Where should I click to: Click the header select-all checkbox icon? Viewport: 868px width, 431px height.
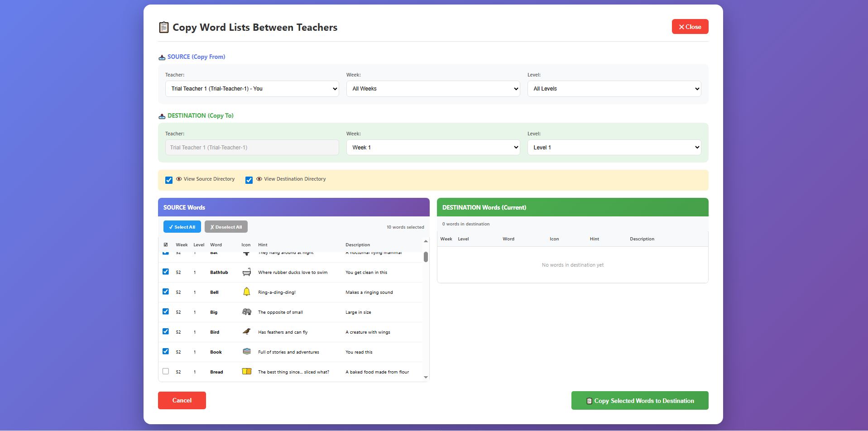click(x=166, y=245)
